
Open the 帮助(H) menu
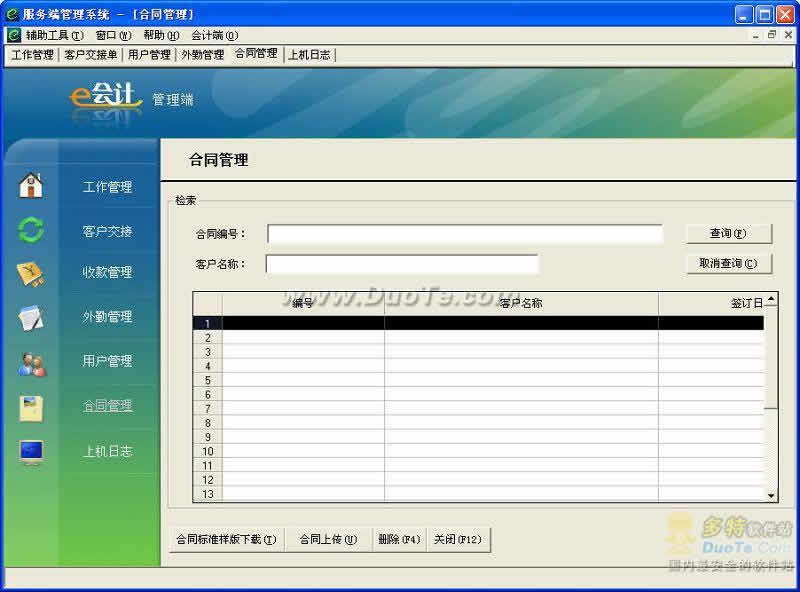pos(161,35)
